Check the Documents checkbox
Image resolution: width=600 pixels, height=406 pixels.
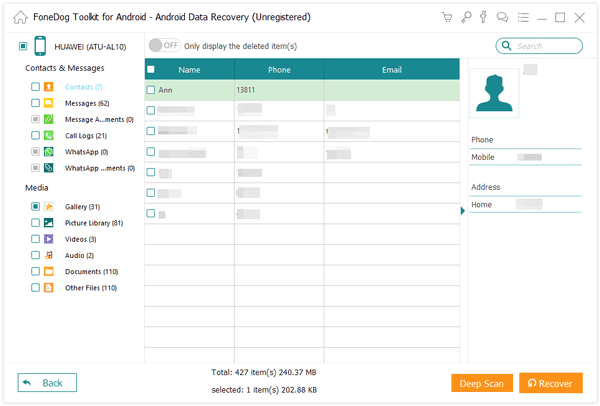pyautogui.click(x=35, y=271)
